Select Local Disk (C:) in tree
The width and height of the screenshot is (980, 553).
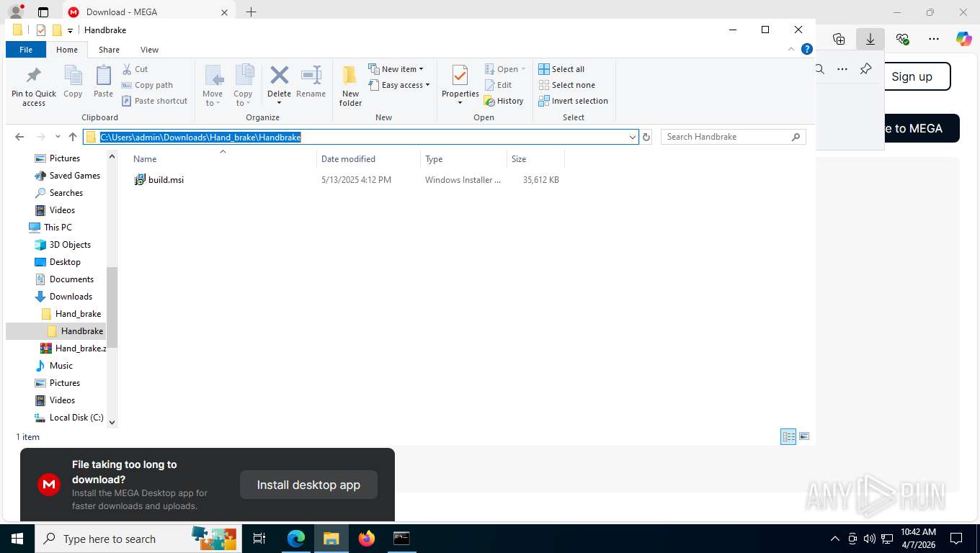pos(69,418)
